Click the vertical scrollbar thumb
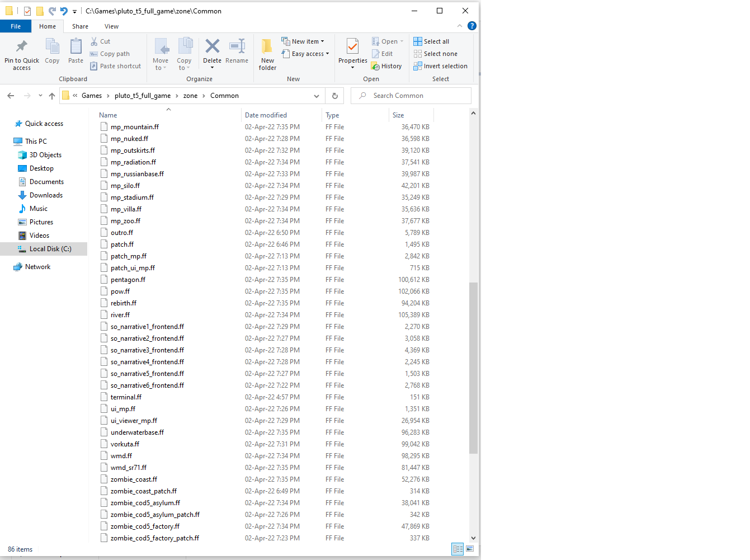Viewport: 750px width, 560px height. [x=473, y=368]
